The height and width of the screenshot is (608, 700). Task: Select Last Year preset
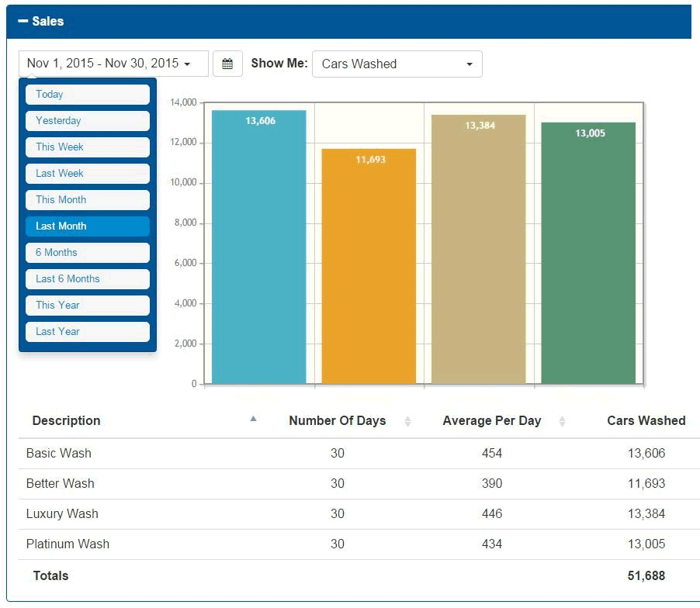coord(87,332)
